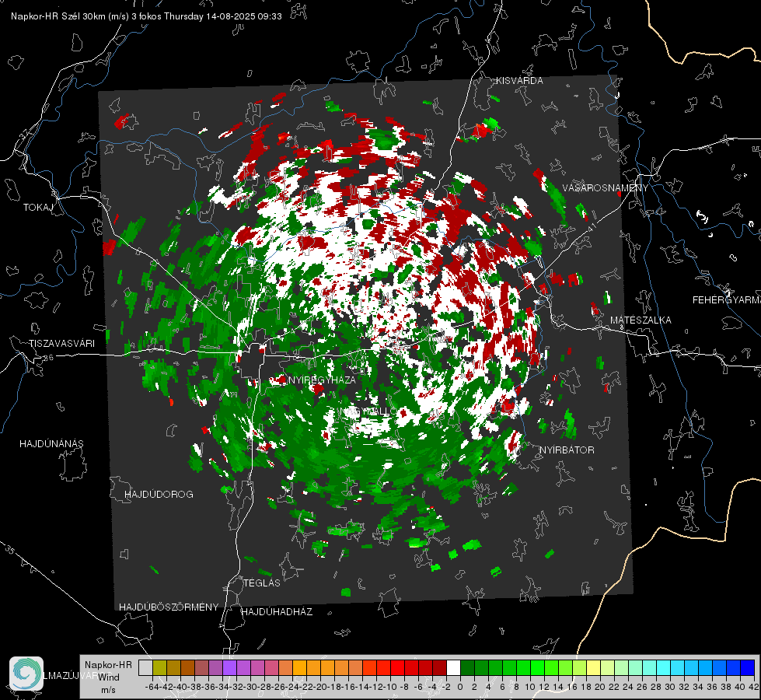
Task: Pick the deep blue swatch between 40 and 42
Action: click(x=748, y=667)
